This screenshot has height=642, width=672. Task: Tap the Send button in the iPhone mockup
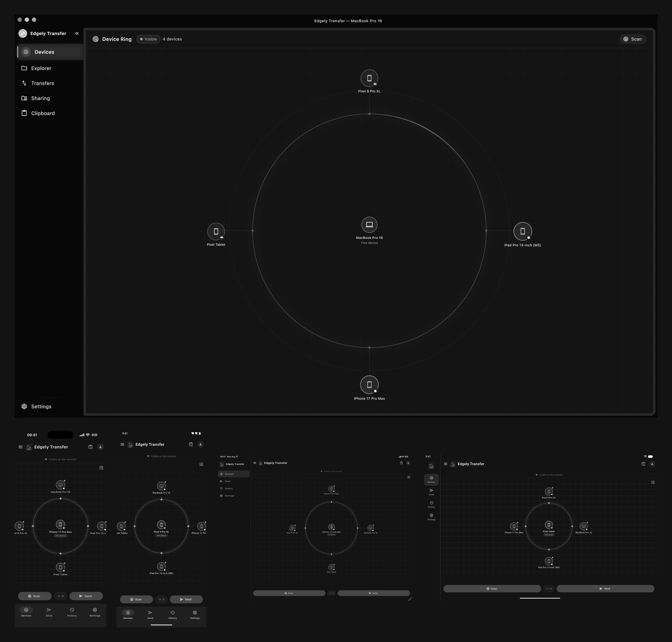point(86,596)
